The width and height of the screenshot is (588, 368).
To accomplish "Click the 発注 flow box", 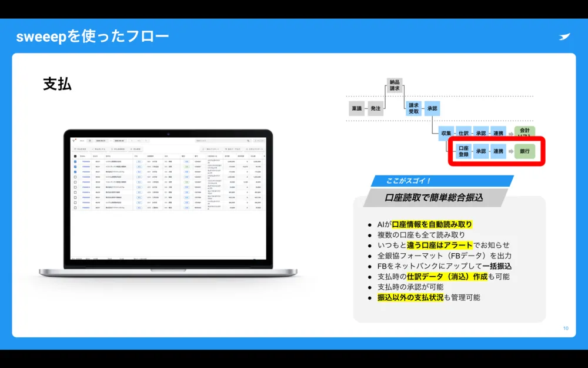I will [375, 108].
